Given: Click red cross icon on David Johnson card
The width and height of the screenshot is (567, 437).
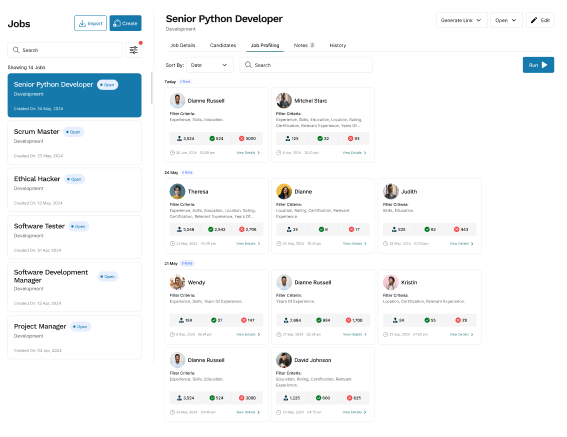Looking at the screenshot, I should [349, 398].
